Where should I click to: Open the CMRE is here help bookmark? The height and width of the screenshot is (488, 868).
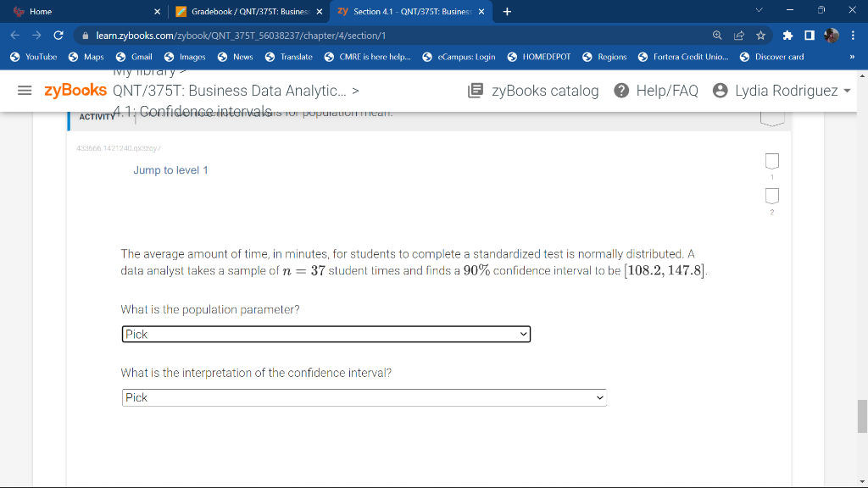tap(367, 57)
